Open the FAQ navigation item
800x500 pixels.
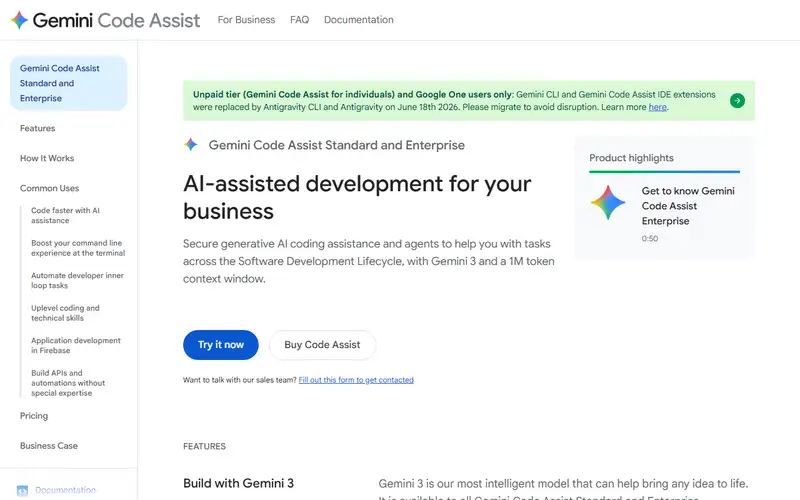pos(299,20)
